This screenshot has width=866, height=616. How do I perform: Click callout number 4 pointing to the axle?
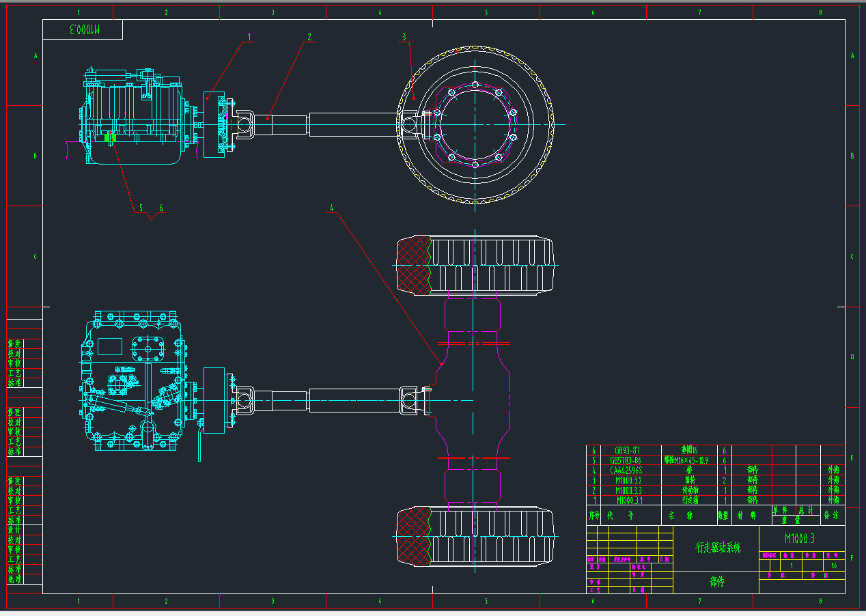(332, 208)
